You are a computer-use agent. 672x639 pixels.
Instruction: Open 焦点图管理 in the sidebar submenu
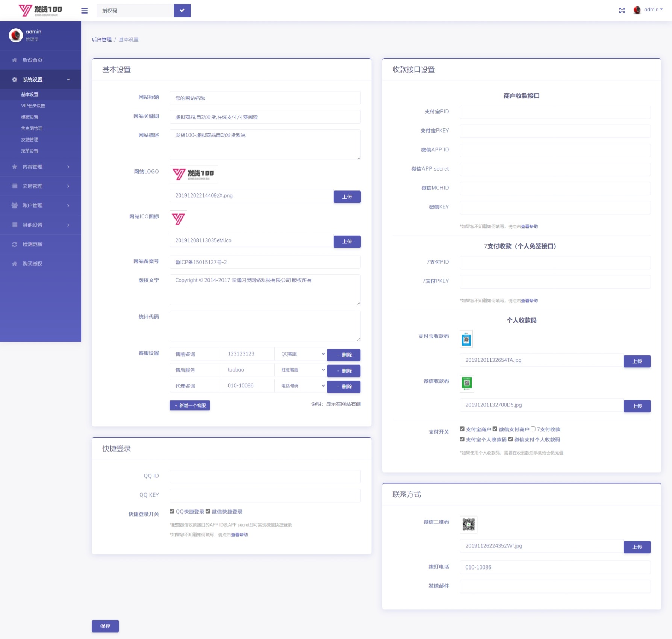(x=32, y=128)
